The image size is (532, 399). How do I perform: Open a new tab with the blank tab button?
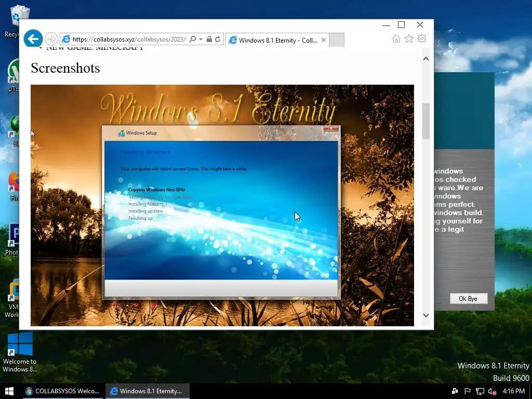point(337,40)
